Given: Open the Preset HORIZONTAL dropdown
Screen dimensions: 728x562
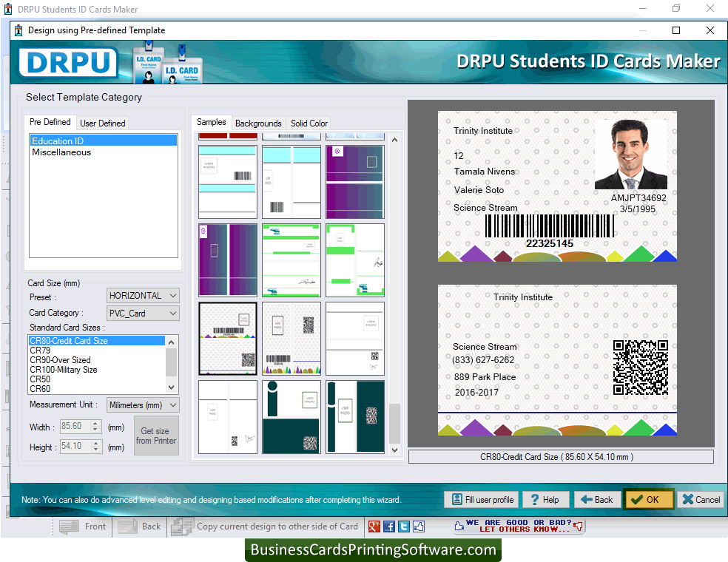Looking at the screenshot, I should click(x=143, y=296).
